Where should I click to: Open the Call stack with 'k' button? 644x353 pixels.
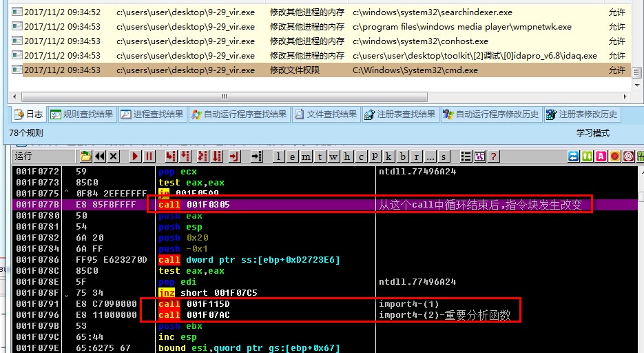389,157
